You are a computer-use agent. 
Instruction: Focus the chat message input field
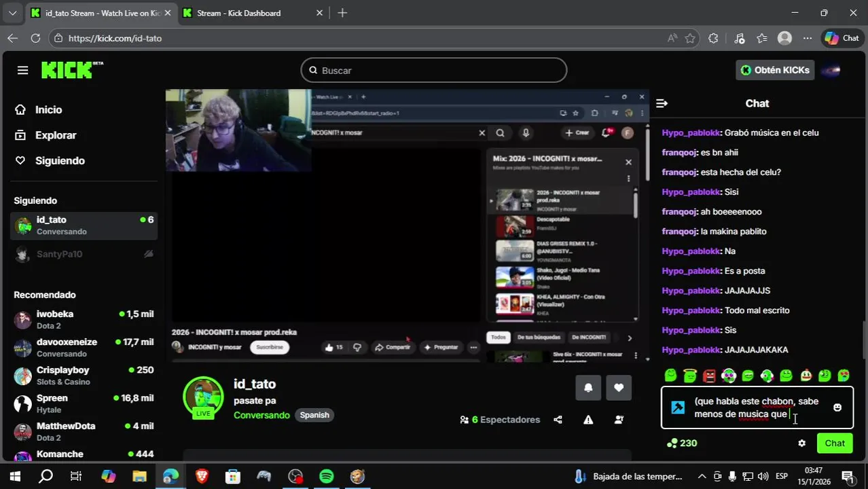(757, 407)
